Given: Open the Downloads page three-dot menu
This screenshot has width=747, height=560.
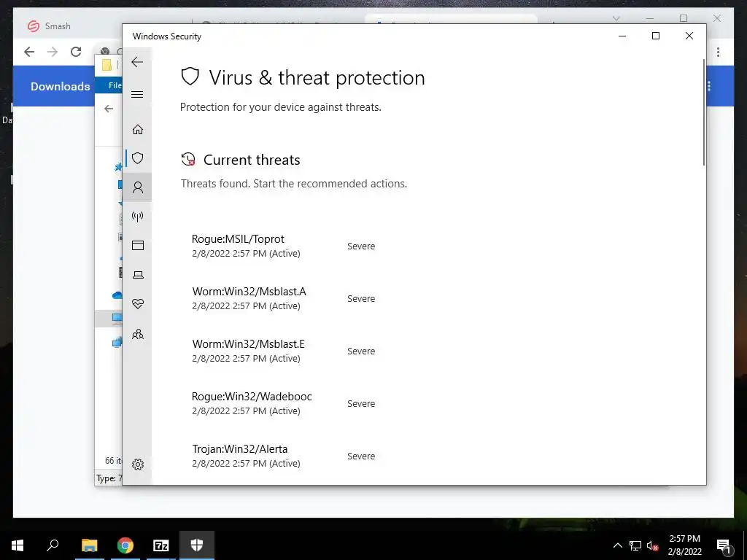Looking at the screenshot, I should 709,86.
